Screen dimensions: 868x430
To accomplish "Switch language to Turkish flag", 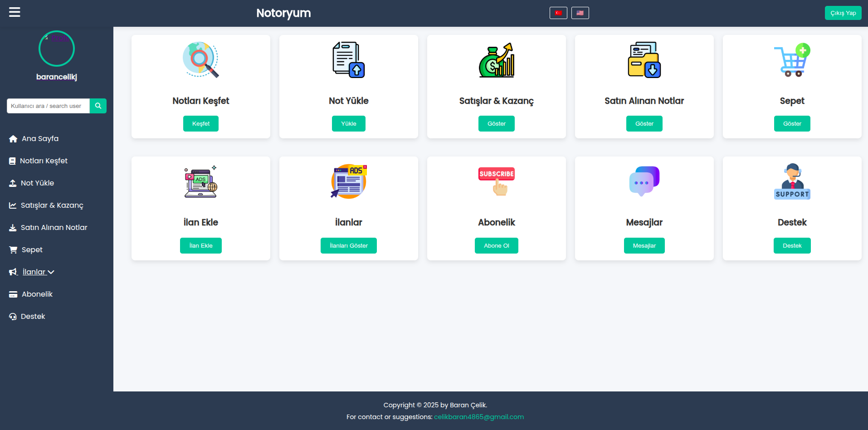I will coord(558,13).
